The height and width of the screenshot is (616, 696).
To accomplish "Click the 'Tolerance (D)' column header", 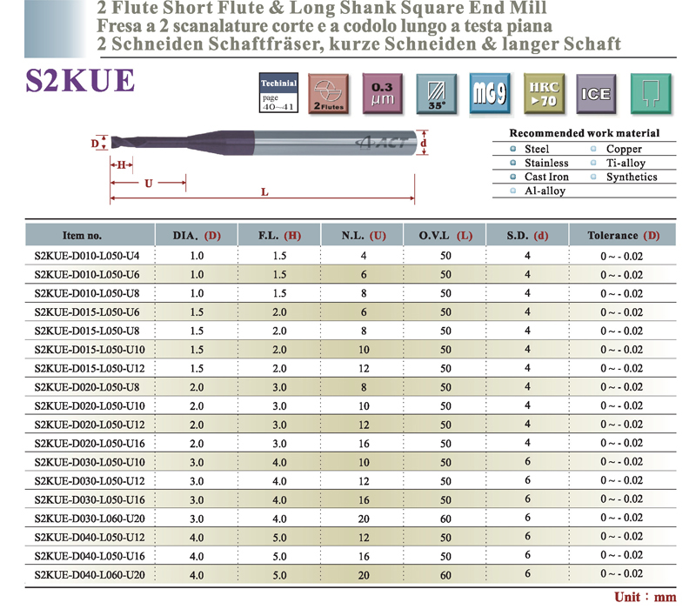I will (624, 235).
